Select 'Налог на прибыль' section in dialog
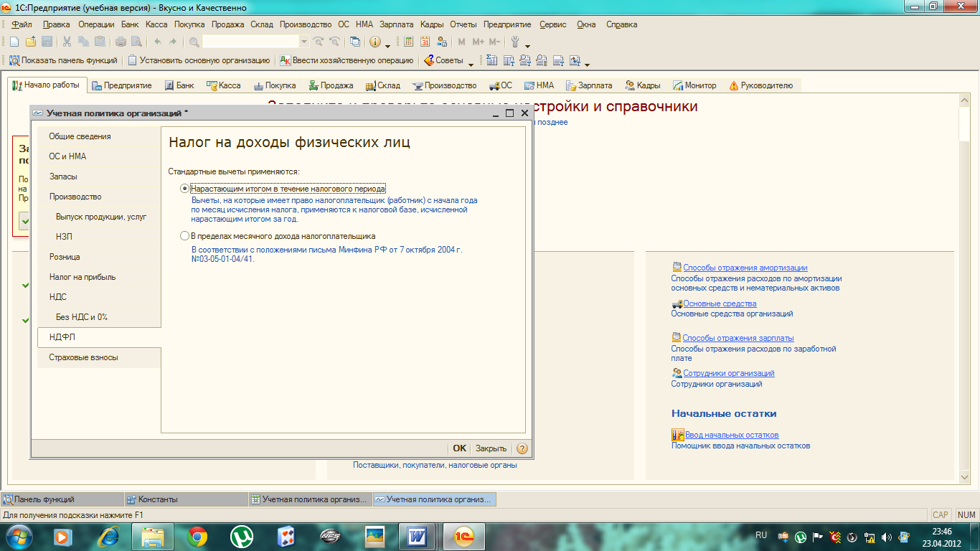 pyautogui.click(x=99, y=277)
